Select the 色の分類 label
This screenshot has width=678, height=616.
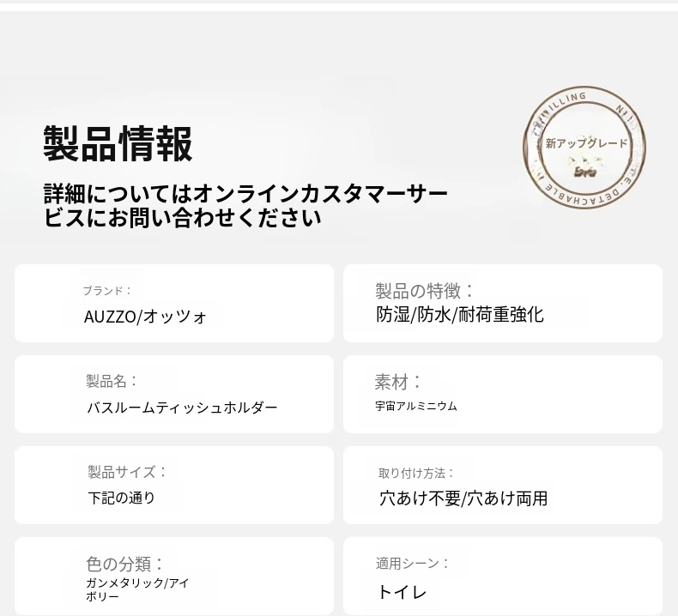[125, 564]
